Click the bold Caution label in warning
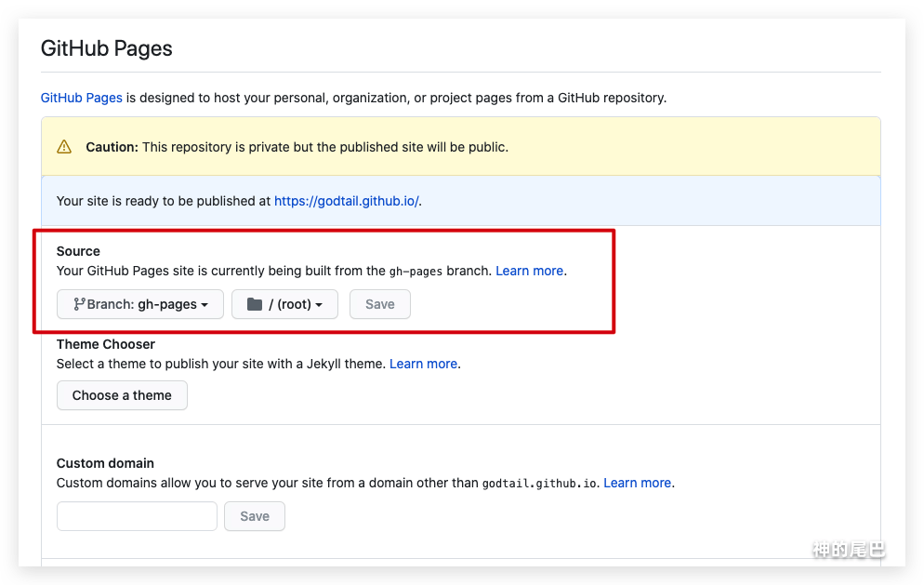 click(112, 147)
